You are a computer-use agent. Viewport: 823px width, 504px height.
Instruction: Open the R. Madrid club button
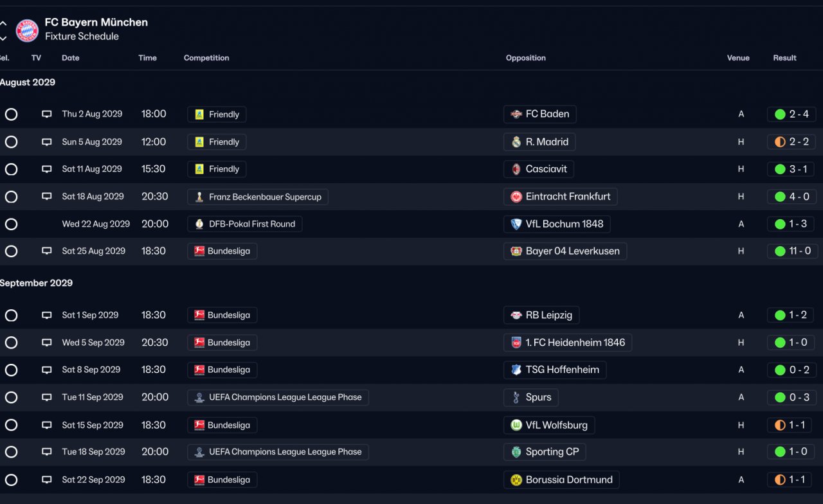pos(539,142)
